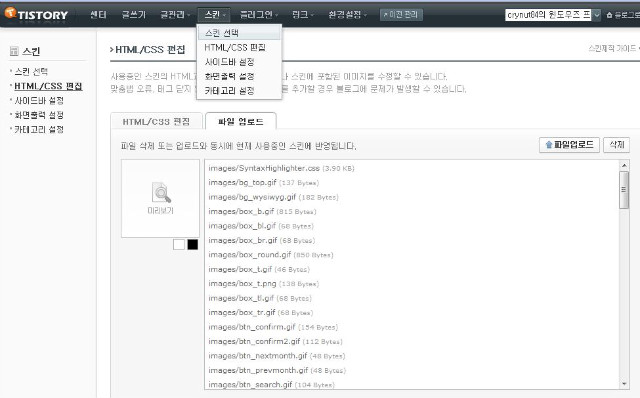Click the 미리보기 magnifier preview icon
640x398 pixels.
(x=161, y=193)
